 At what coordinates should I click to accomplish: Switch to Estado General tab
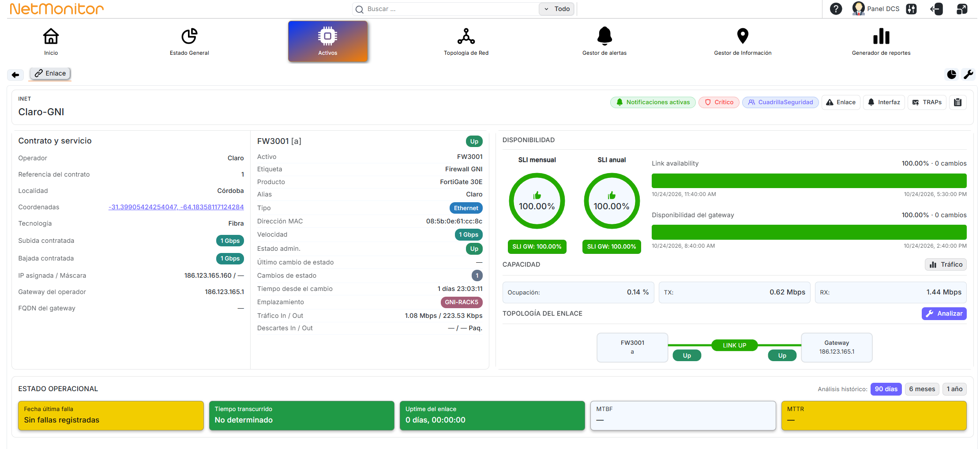189,41
